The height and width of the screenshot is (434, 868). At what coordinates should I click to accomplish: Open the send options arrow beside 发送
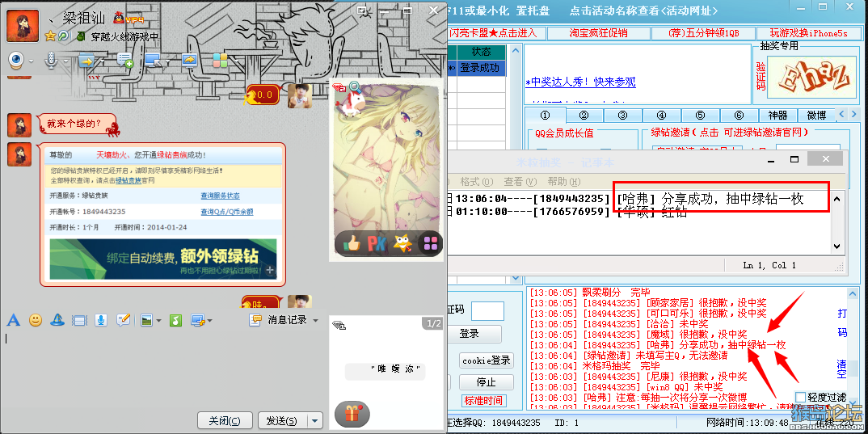[315, 421]
